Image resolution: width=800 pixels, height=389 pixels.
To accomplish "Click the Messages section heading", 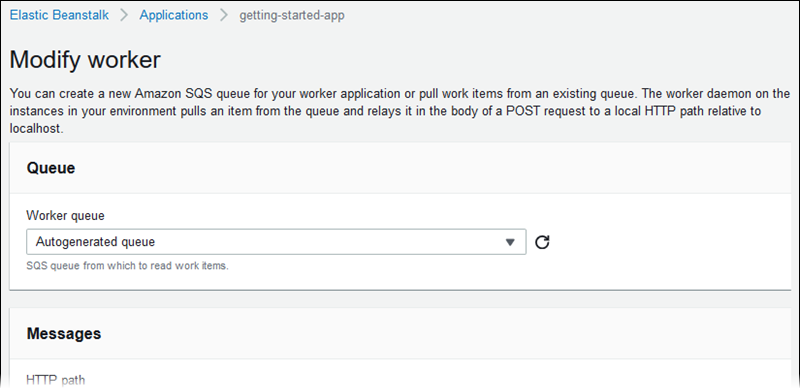I will [64, 334].
